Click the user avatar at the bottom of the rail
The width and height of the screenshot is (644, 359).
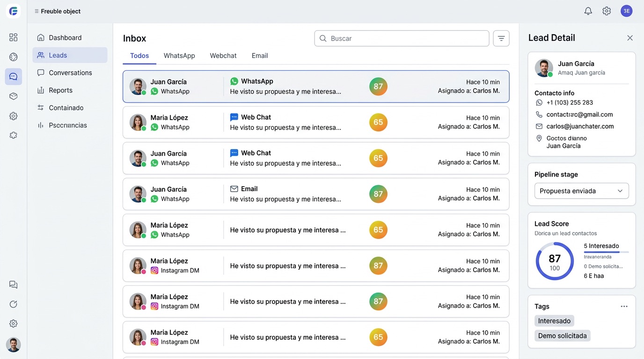pos(13,345)
